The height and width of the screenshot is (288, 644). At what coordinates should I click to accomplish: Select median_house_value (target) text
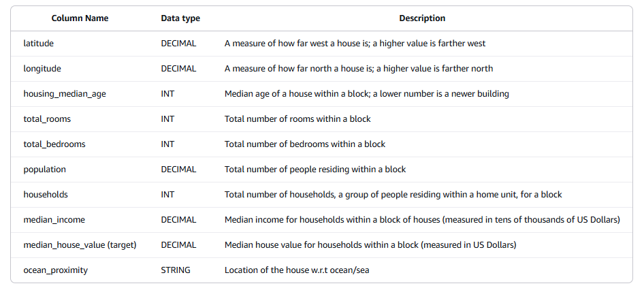pos(80,245)
